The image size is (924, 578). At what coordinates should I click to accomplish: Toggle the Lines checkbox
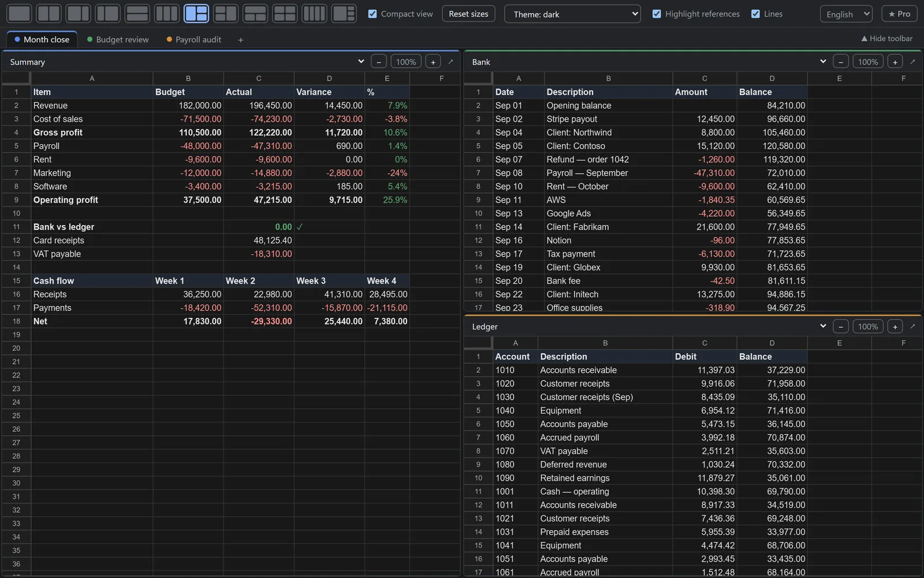(755, 14)
